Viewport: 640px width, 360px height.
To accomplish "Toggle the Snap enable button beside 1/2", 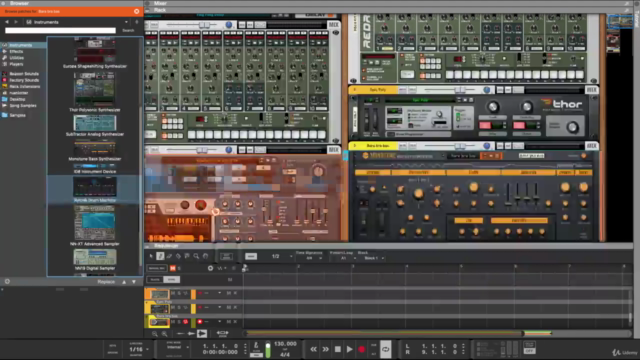I will pyautogui.click(x=251, y=256).
